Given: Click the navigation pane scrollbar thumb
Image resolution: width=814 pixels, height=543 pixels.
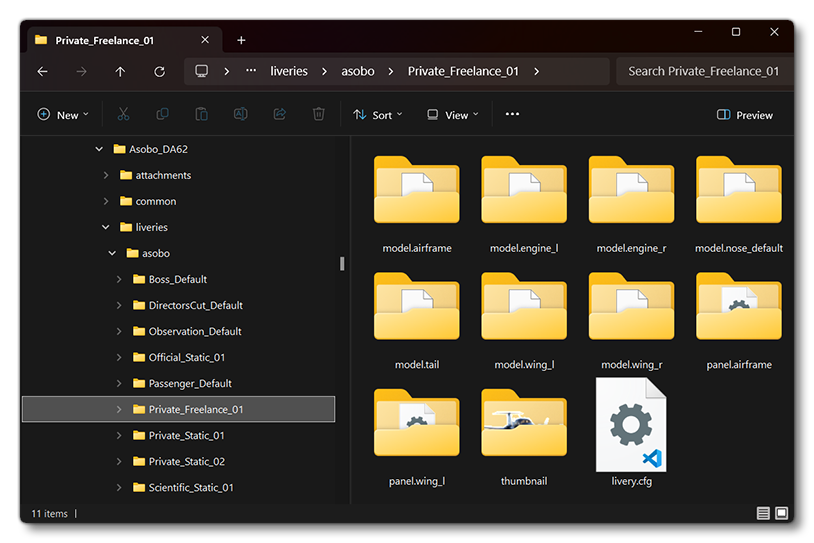Looking at the screenshot, I should pyautogui.click(x=342, y=264).
